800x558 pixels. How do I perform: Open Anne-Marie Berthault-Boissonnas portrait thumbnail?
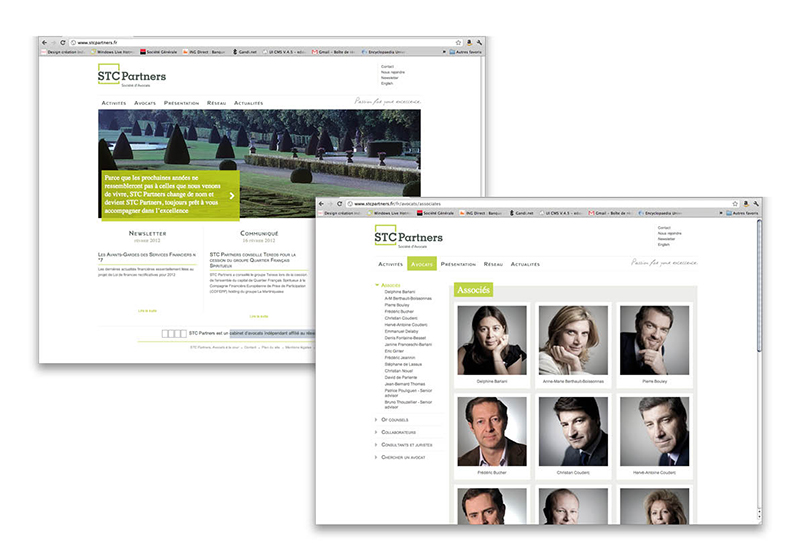pyautogui.click(x=573, y=340)
